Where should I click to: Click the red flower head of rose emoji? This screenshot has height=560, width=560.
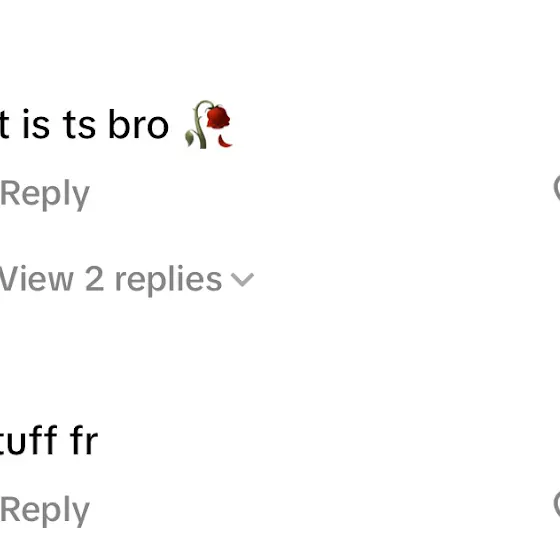[218, 117]
